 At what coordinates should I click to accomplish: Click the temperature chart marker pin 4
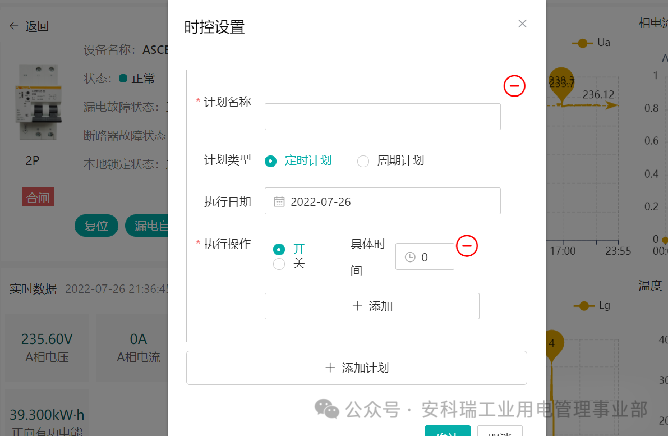pyautogui.click(x=552, y=346)
